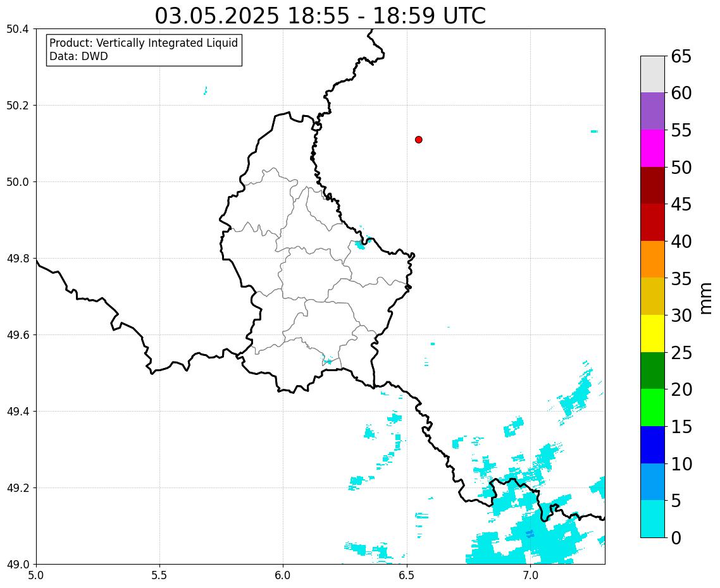Click the colorbar unit label 'mm'
720x588 pixels.
706,298
